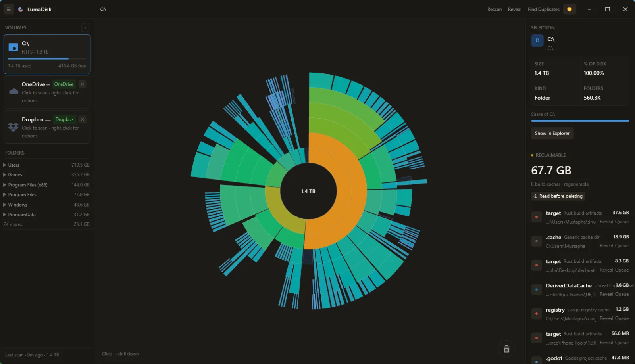Queue the 8.3 GB target folder
635x364 pixels.
point(622,270)
